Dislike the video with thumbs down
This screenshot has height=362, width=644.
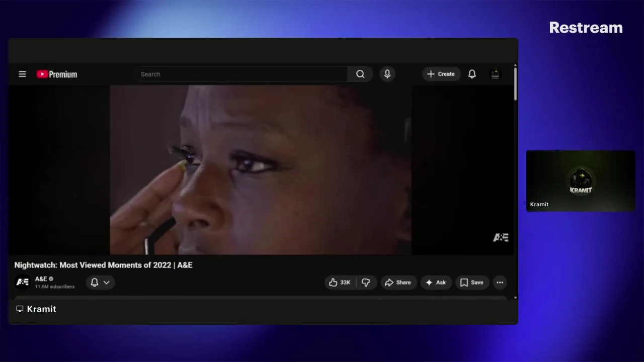click(x=366, y=283)
